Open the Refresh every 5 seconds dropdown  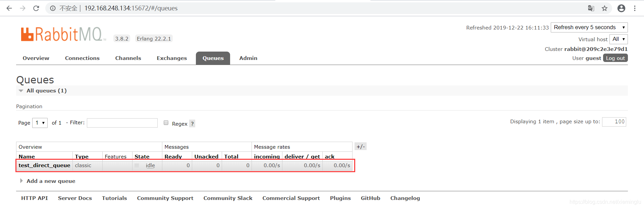click(x=589, y=27)
